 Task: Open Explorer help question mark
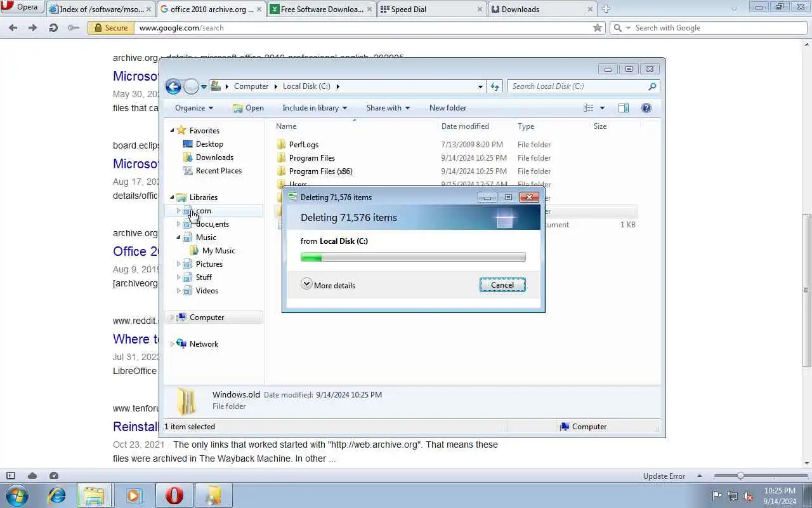click(646, 108)
